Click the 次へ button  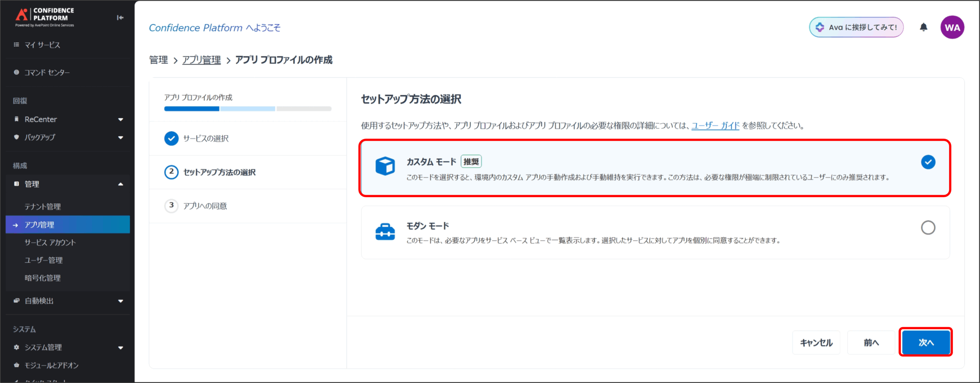(925, 342)
